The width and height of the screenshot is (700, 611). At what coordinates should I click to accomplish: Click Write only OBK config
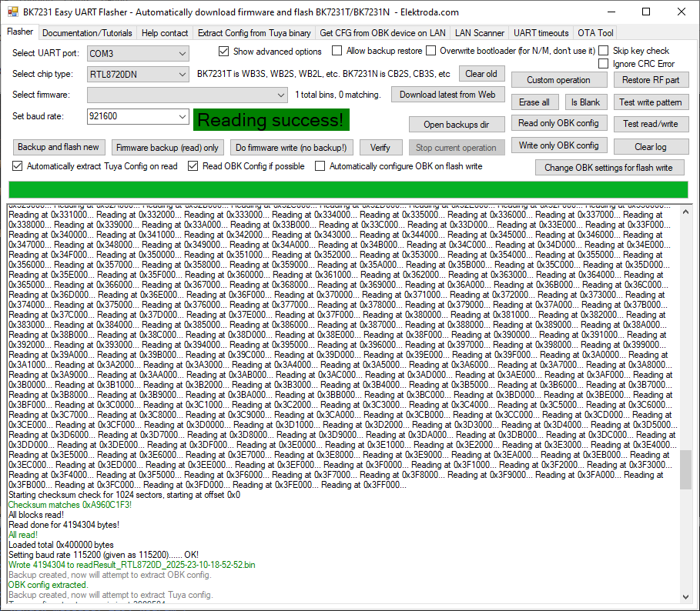click(x=558, y=145)
